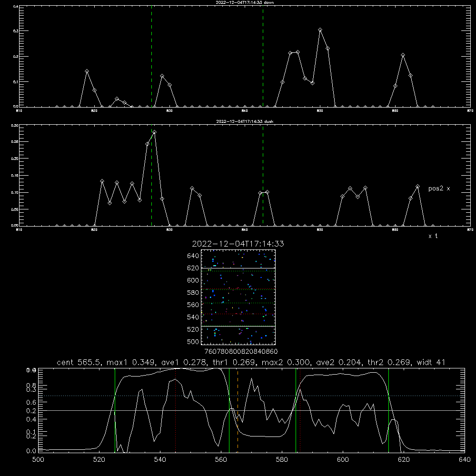Open the color pixel image thumbnail

[x=238, y=297]
